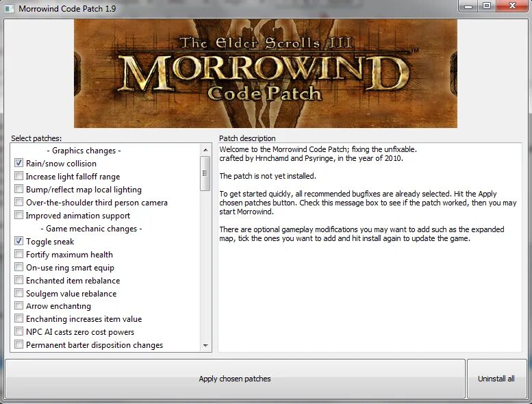The width and height of the screenshot is (532, 404).
Task: Check Permanent barter disposition changes
Action: coord(18,344)
